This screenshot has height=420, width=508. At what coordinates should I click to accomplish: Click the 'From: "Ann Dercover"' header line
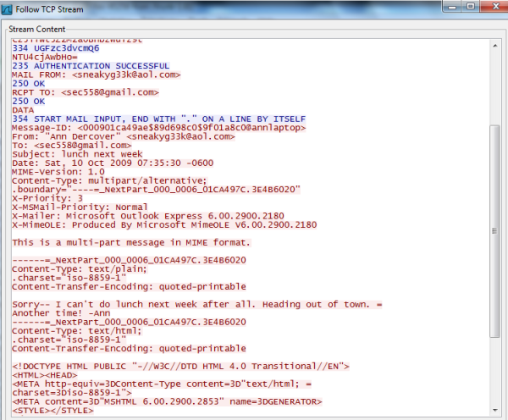124,137
